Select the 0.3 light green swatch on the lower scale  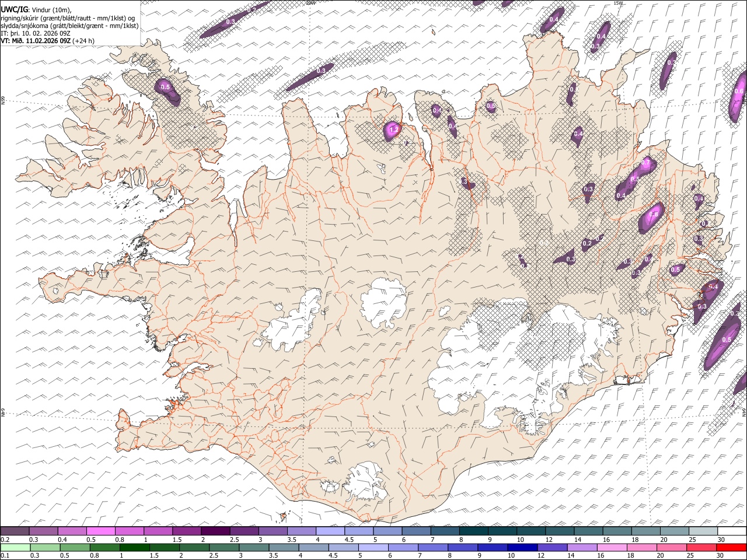[45, 547]
